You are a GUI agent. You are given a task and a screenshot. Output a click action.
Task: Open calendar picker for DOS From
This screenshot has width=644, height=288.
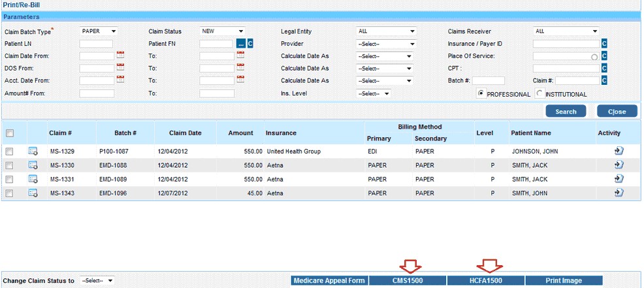120,68
